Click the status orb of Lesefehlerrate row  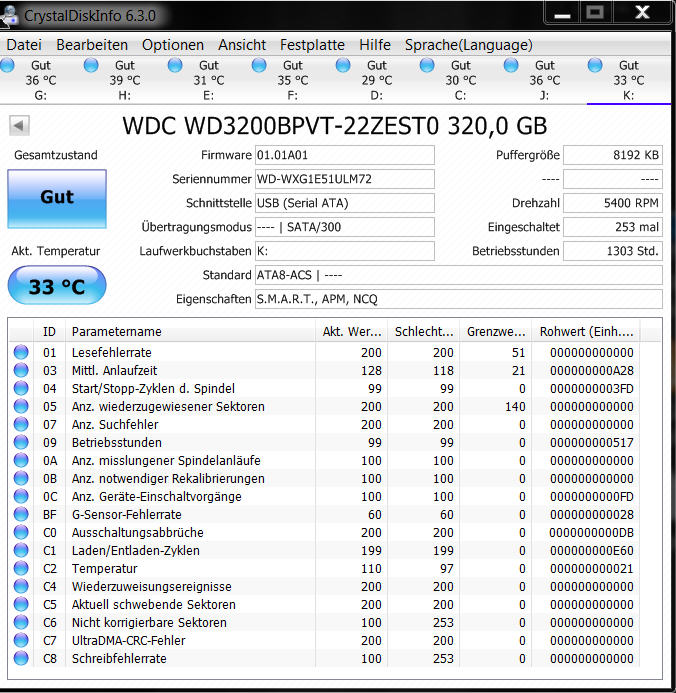[21, 352]
